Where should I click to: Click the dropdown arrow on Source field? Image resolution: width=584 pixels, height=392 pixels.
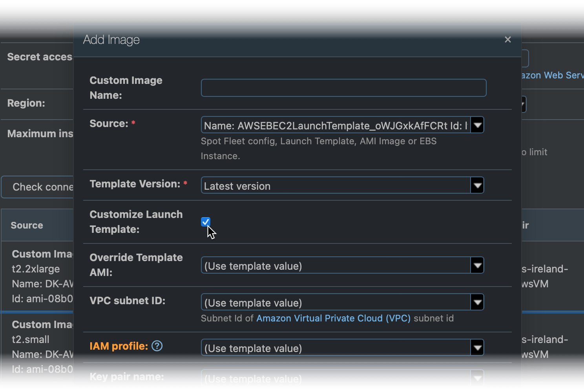coord(477,125)
